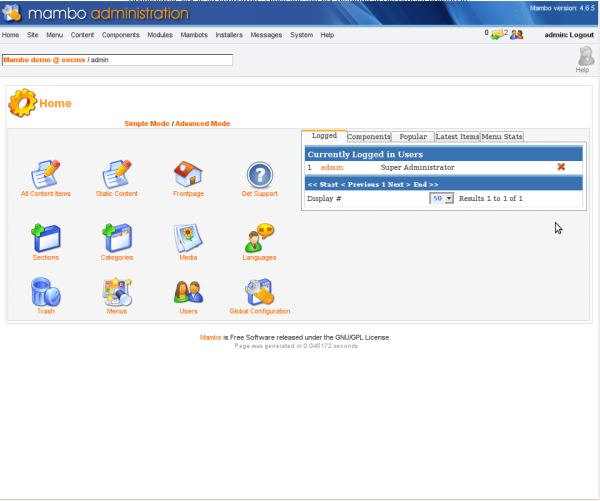Click the Simple Mode link
Image resolution: width=600 pixels, height=501 pixels.
pos(147,124)
